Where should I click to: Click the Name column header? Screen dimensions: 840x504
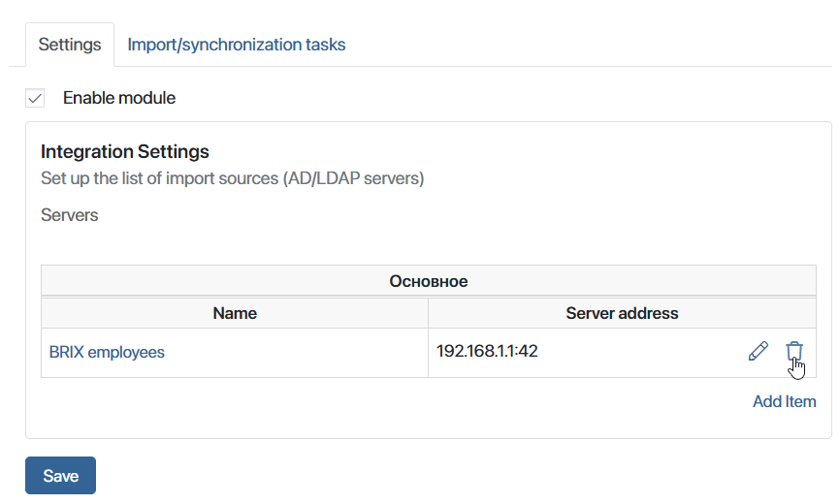234,313
